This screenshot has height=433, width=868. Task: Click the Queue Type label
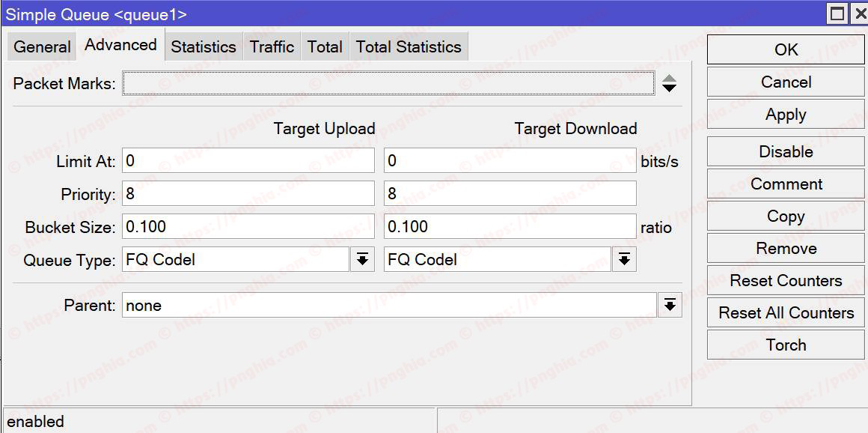(69, 261)
